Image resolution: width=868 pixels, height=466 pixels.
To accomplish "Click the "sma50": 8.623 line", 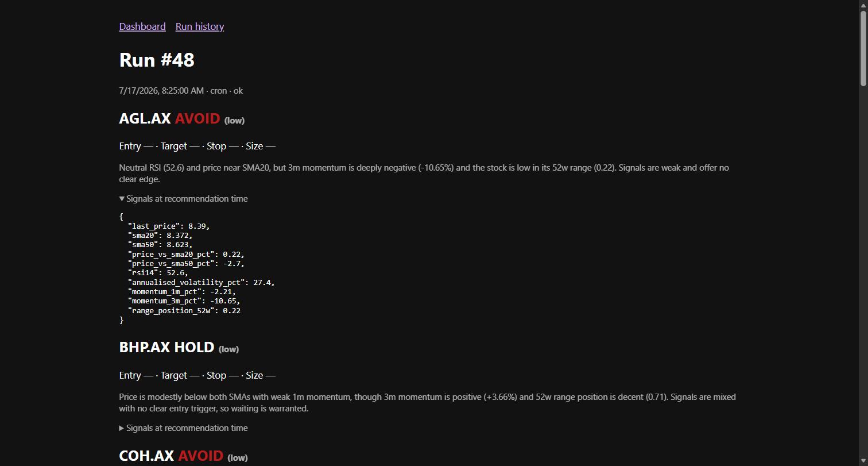I will point(160,245).
